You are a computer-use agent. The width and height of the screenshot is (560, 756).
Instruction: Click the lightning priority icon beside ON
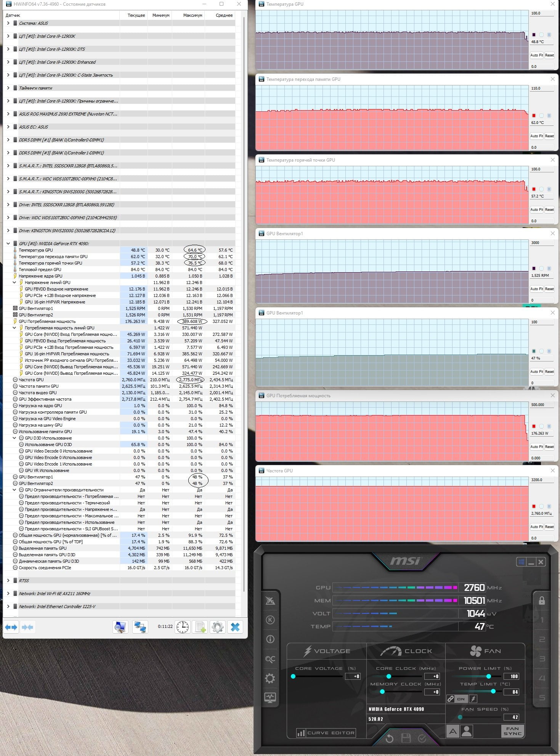473,699
